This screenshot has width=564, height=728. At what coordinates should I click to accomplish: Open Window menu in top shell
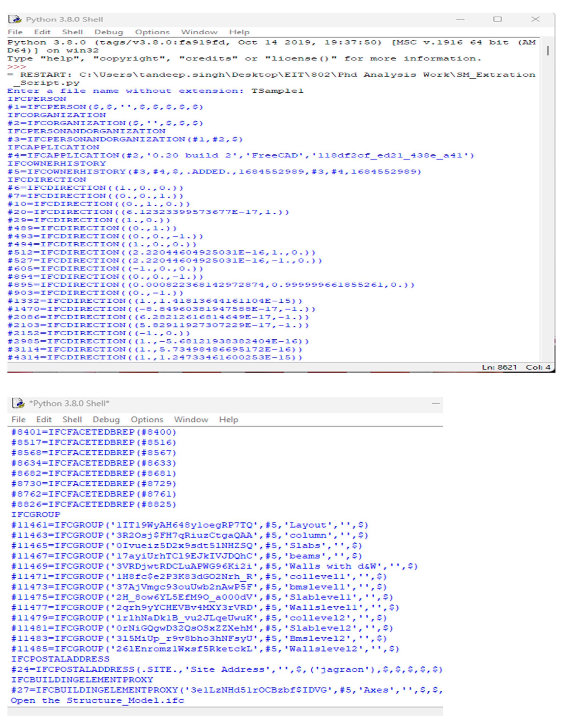coord(199,32)
